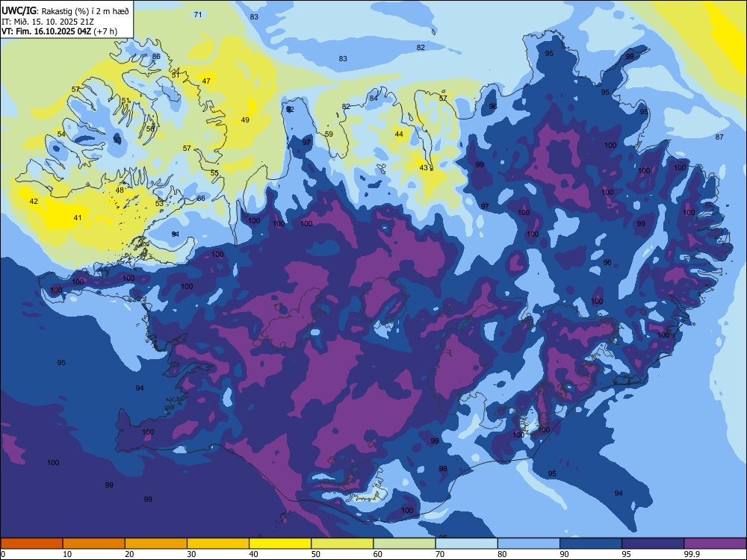Click the '41' humidity value on the map
747x560 pixels.
pyautogui.click(x=78, y=217)
